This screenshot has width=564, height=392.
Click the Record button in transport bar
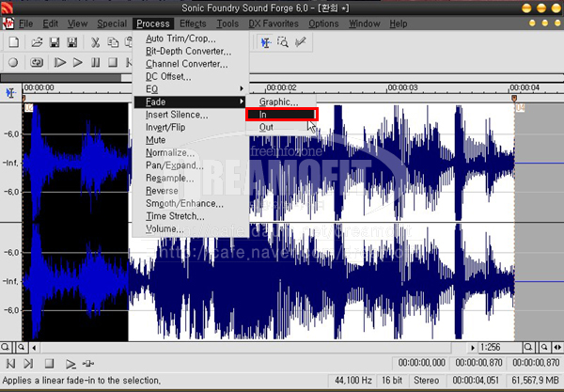[13, 63]
